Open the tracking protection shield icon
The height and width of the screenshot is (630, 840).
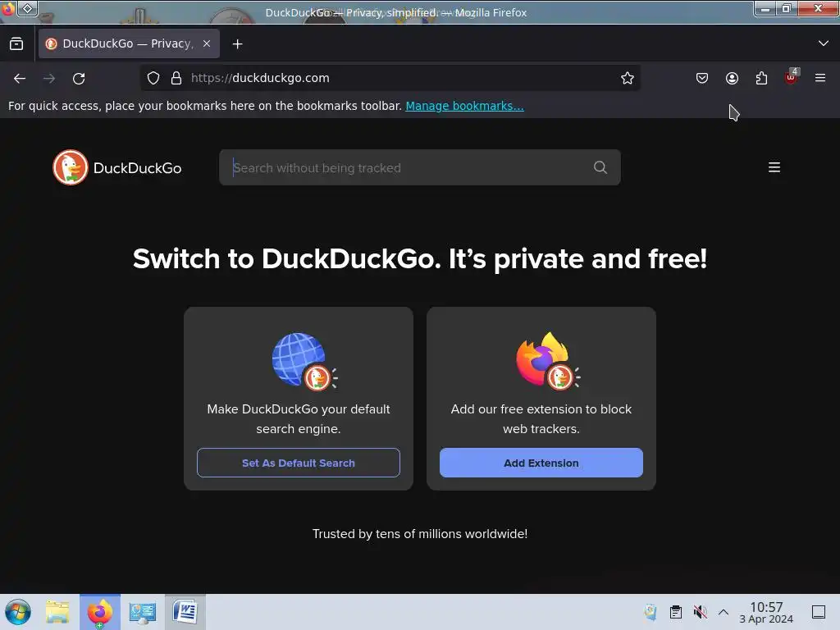tap(153, 78)
